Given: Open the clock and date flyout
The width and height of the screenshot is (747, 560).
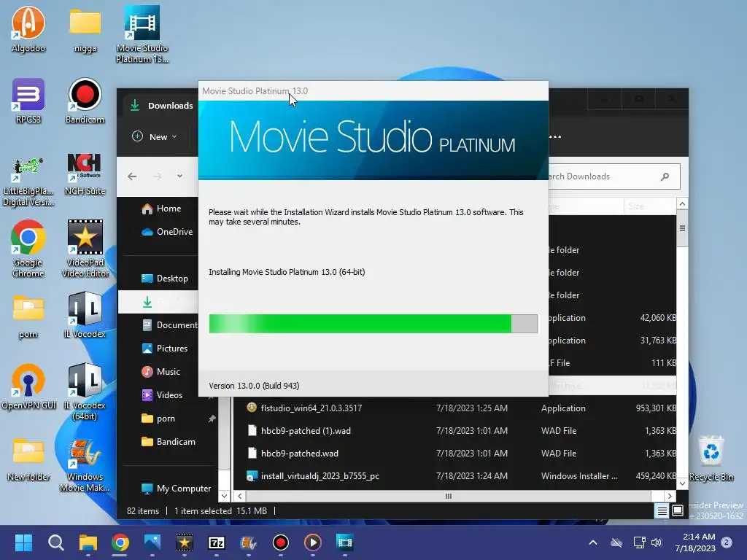Looking at the screenshot, I should point(695,542).
